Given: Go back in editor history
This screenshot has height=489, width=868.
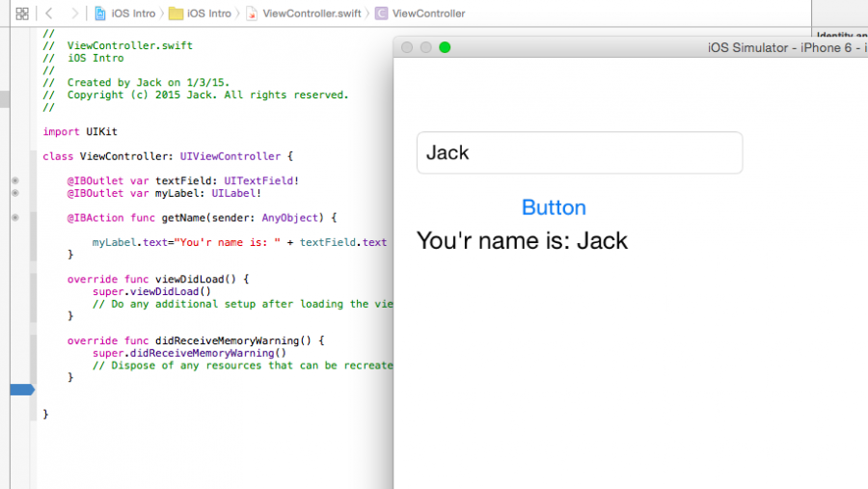Looking at the screenshot, I should pyautogui.click(x=49, y=14).
